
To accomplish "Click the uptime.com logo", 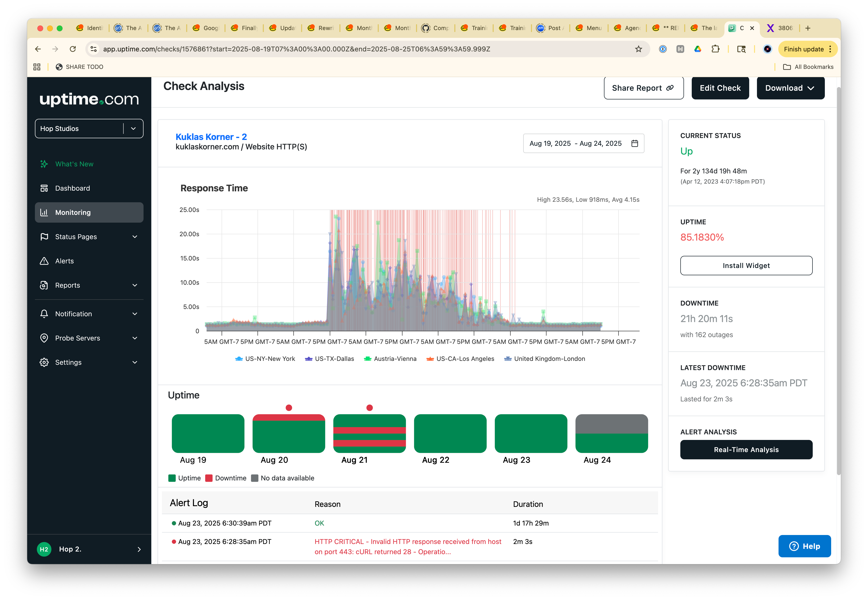I will [89, 99].
